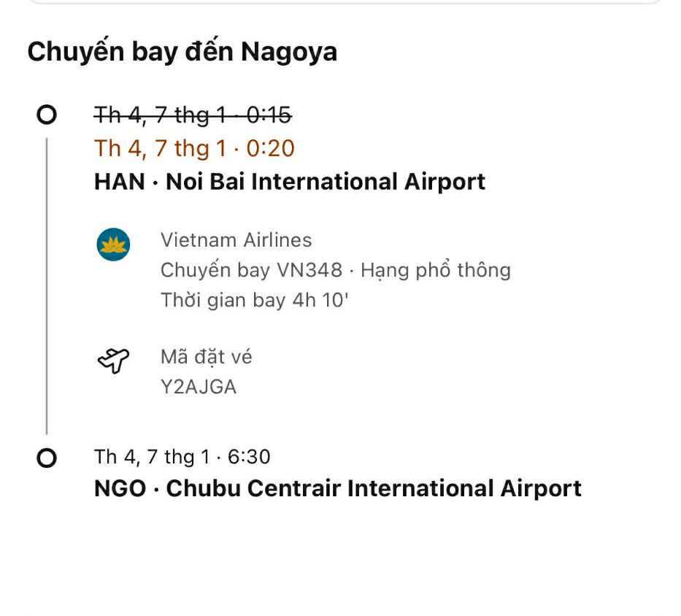Click the Mã đặt vé label
Viewport: 681px width, 616px height.
pos(207,357)
